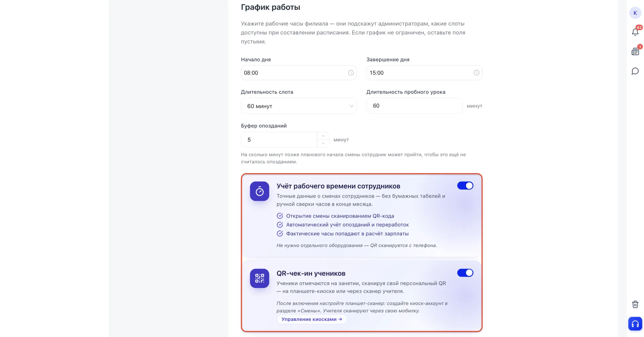Screen dimensions: 644x337
Task: Click the QR code icon tile
Action: [260, 278]
